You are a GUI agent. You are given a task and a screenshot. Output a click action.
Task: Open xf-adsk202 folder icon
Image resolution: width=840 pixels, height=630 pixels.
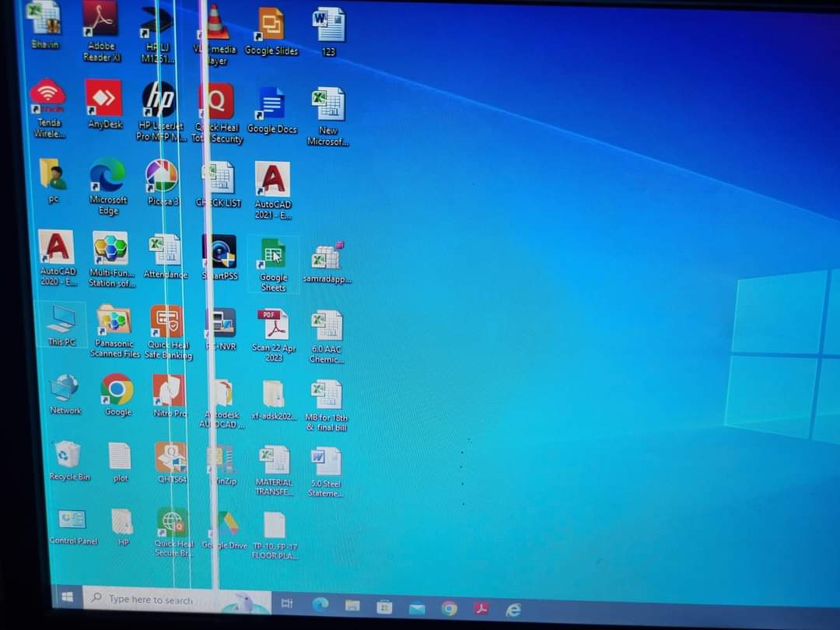(x=274, y=401)
